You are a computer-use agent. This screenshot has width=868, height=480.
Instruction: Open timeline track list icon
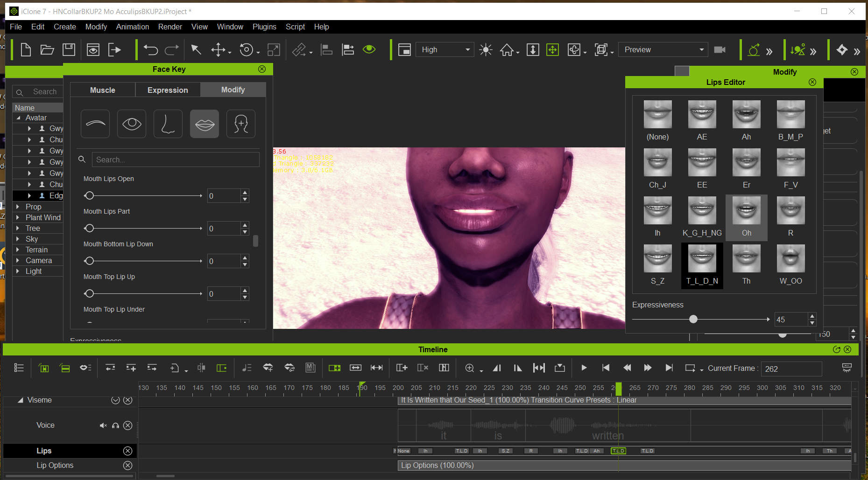[19, 368]
